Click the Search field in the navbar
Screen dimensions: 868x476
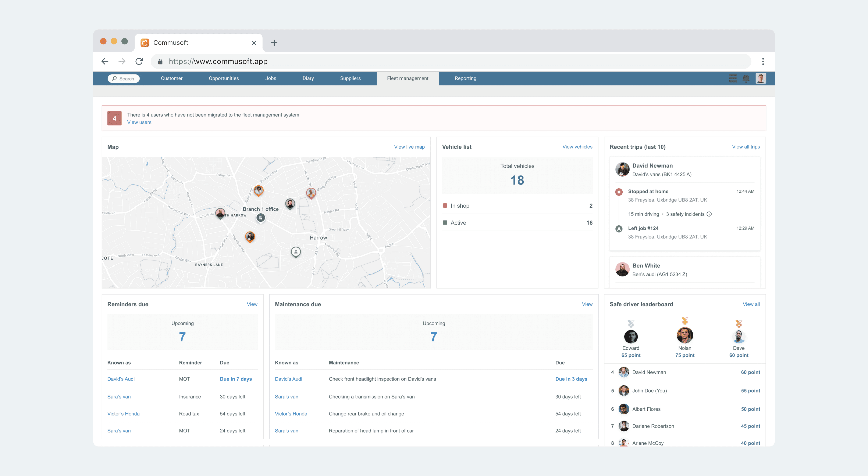click(124, 79)
